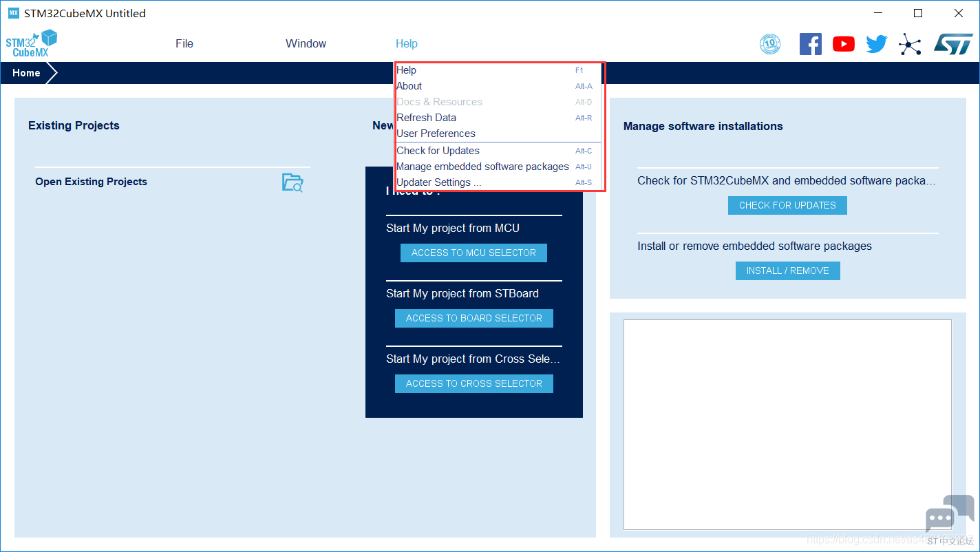
Task: Open the 10-year anniversary badge icon
Action: pyautogui.click(x=770, y=44)
